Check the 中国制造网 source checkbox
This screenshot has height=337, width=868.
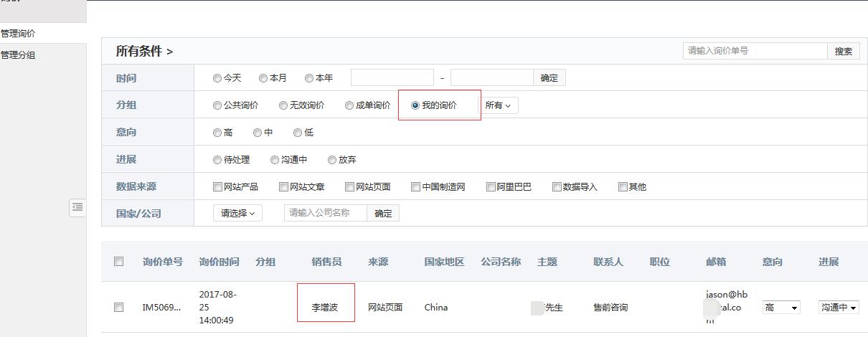click(416, 187)
